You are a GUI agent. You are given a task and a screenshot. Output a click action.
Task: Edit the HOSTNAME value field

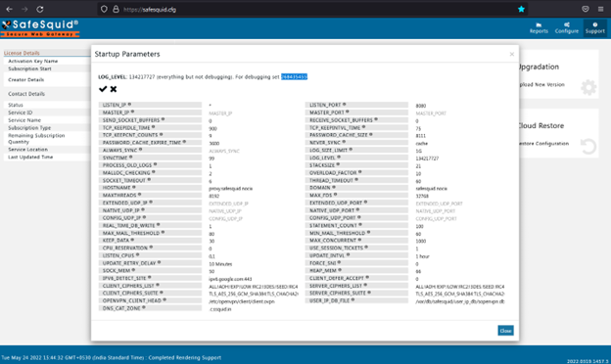(254, 189)
